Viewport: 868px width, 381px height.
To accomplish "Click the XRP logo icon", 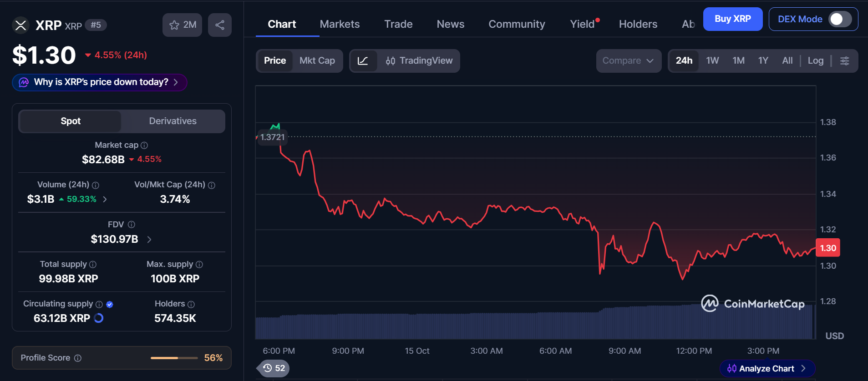I will click(x=20, y=25).
